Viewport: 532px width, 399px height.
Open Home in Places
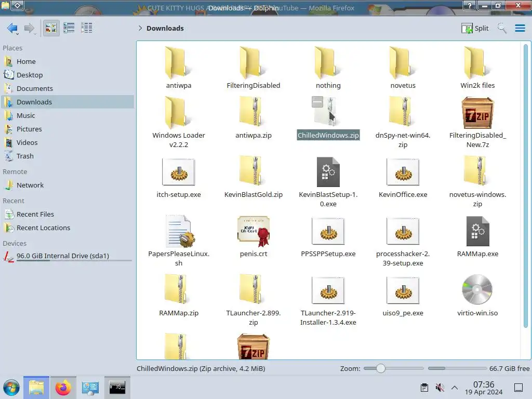[67, 61]
